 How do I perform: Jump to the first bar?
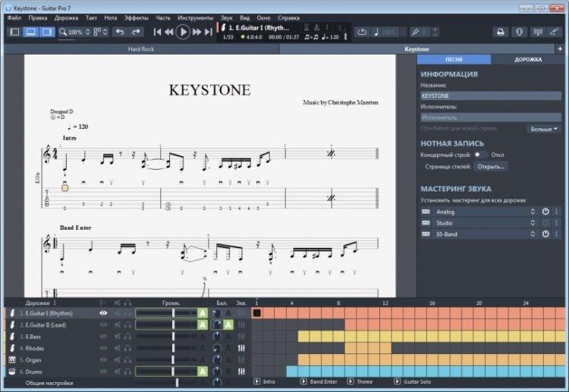point(157,32)
